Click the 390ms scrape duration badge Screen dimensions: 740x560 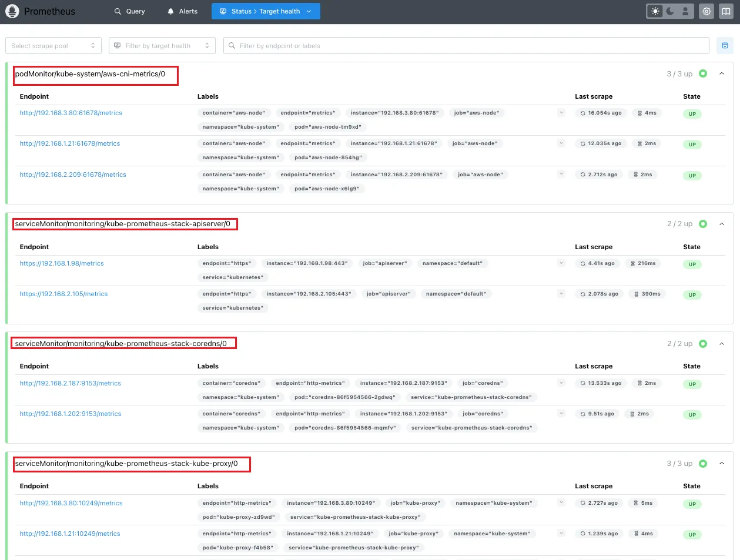pos(647,294)
